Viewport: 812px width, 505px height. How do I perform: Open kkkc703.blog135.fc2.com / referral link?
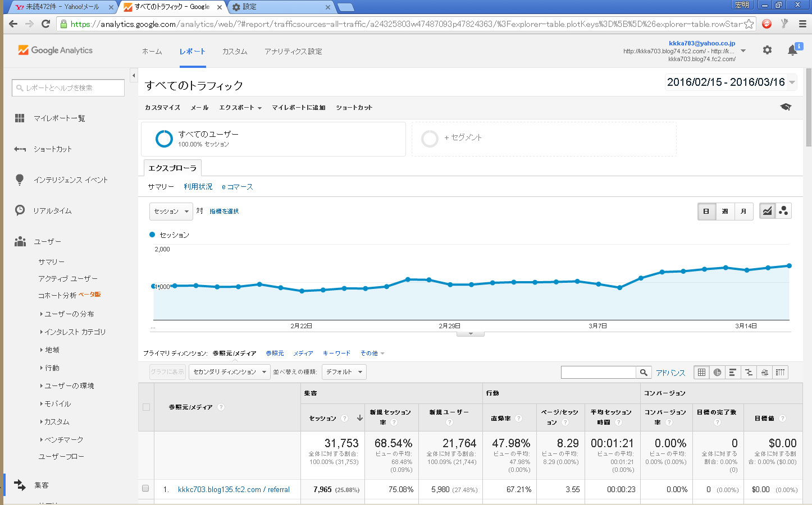click(x=234, y=489)
